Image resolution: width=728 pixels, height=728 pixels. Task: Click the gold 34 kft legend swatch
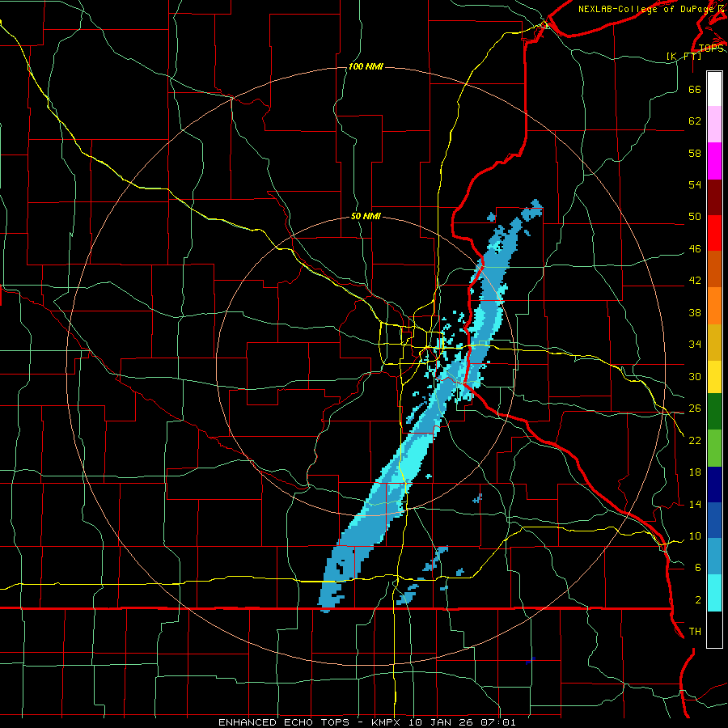714,342
